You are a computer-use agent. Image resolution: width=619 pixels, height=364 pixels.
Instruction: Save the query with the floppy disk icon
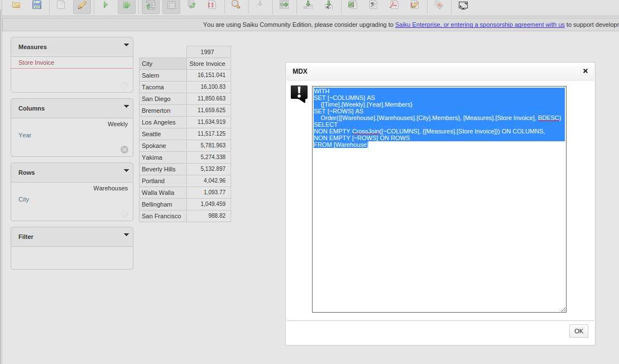(x=37, y=4)
